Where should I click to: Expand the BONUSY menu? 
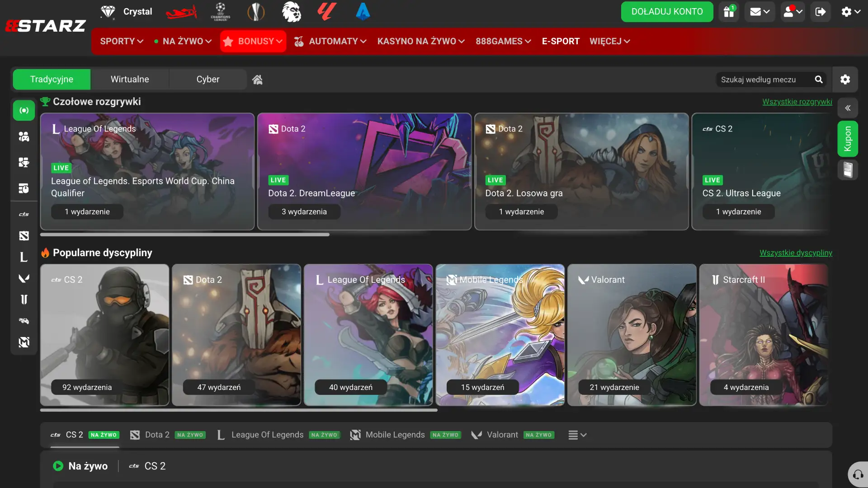[x=253, y=41]
